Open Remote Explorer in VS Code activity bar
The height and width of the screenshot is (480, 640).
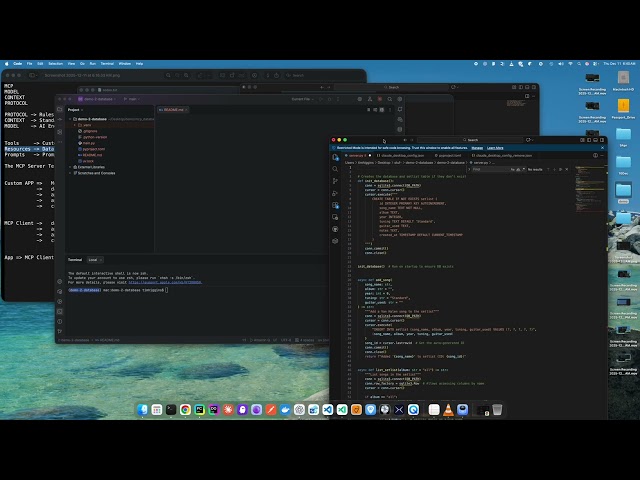[336, 217]
